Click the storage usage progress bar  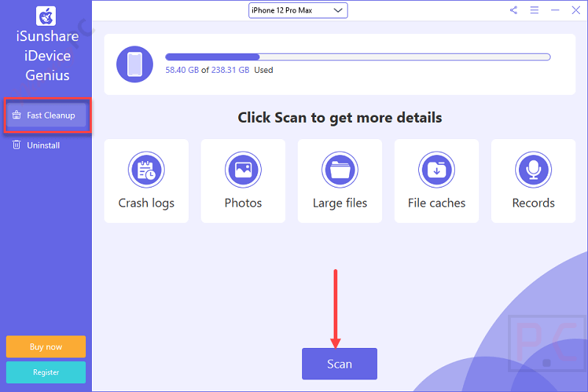[358, 57]
